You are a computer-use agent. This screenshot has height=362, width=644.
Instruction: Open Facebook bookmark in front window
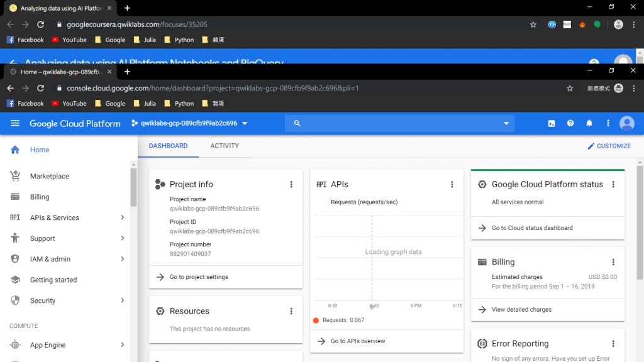tap(25, 104)
